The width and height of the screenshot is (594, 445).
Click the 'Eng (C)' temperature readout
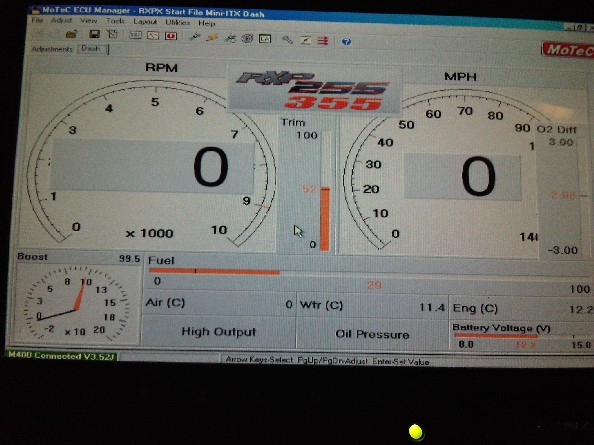tap(522, 309)
